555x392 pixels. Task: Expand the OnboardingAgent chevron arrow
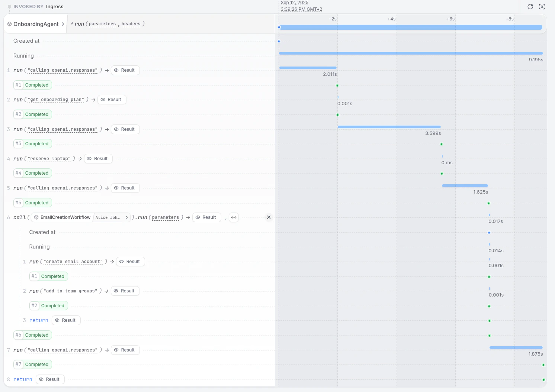point(63,24)
